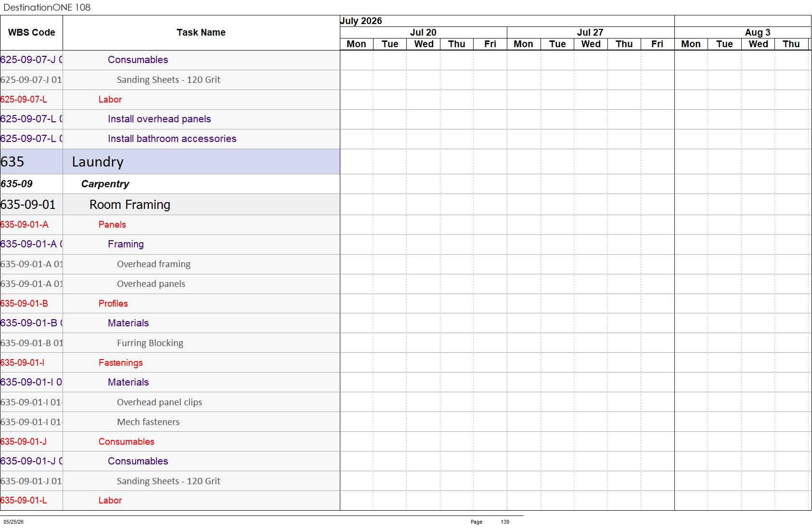Select the Jul 27 week header
812x528 pixels.
(591, 33)
